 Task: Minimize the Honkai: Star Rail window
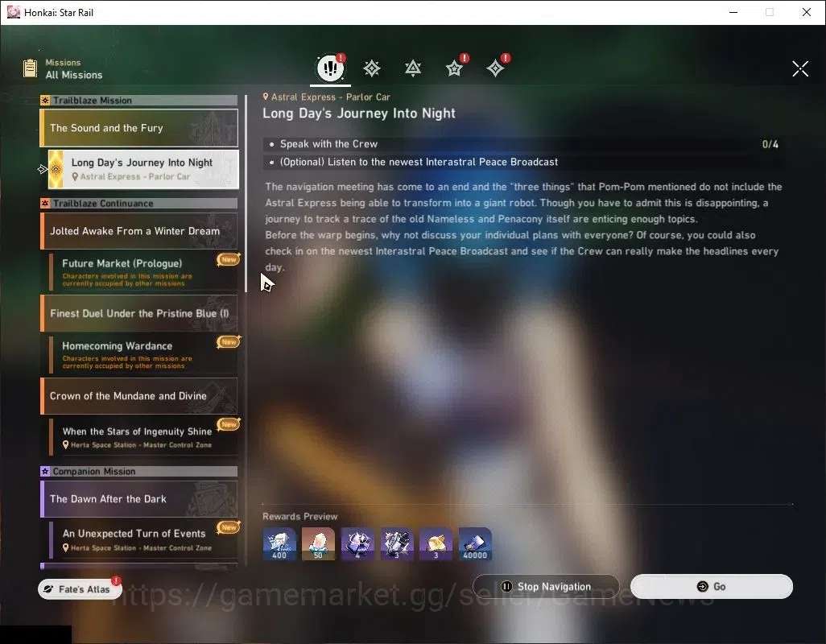pos(733,12)
